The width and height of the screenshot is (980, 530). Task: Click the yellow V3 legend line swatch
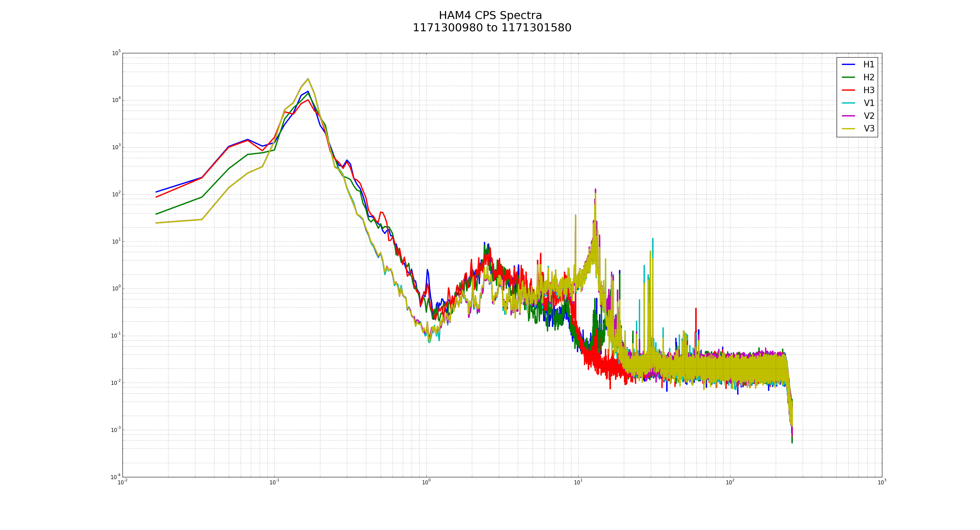pos(848,129)
